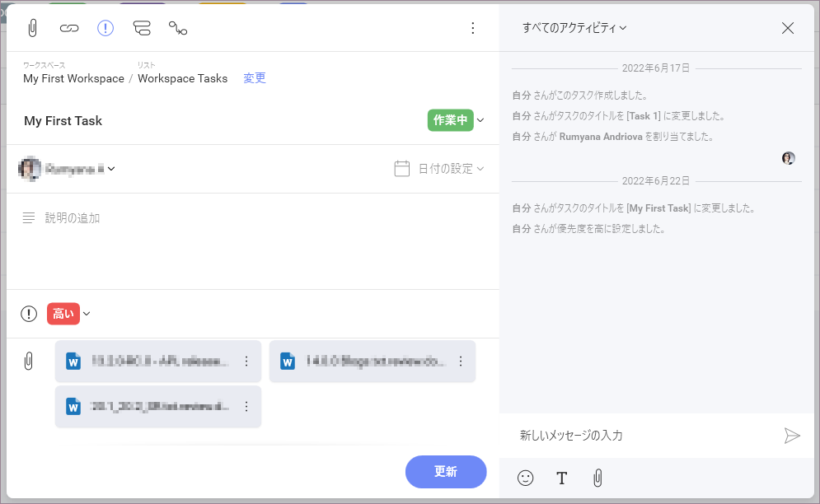820x504 pixels.
Task: Click the calendar icon for date
Action: (x=401, y=168)
